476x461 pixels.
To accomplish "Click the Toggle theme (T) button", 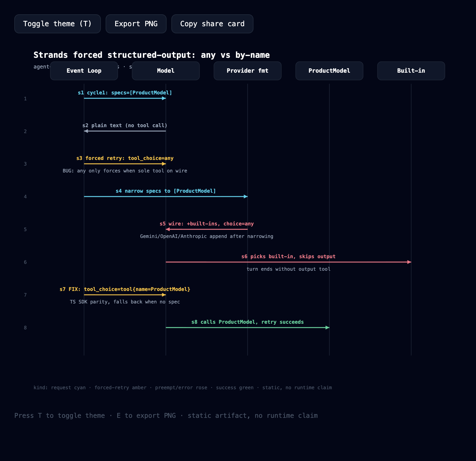I will (57, 24).
